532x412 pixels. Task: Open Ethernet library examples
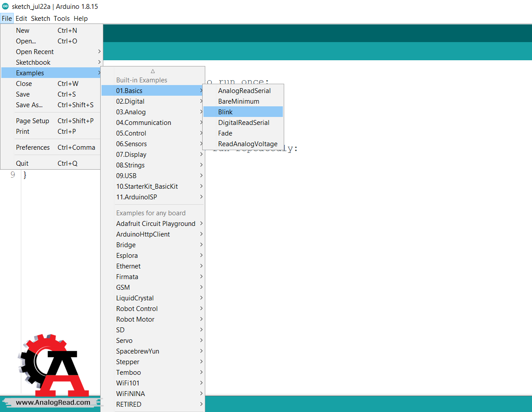click(x=153, y=266)
